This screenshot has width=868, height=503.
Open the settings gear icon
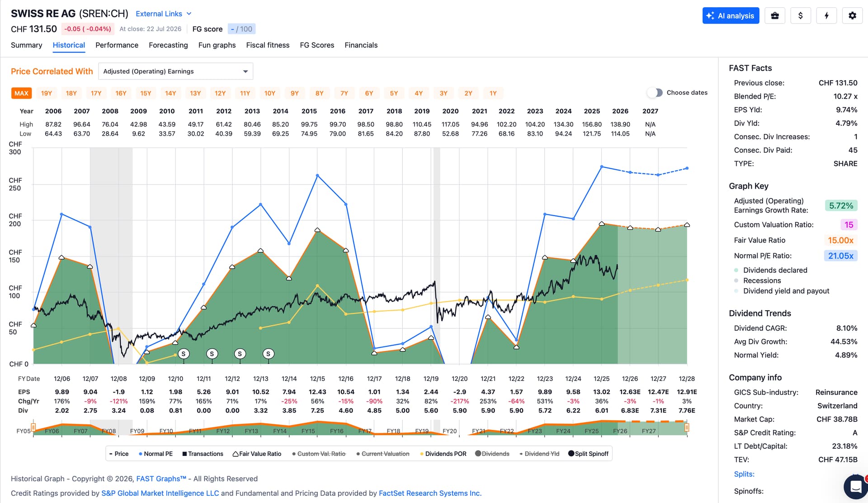[x=852, y=16]
